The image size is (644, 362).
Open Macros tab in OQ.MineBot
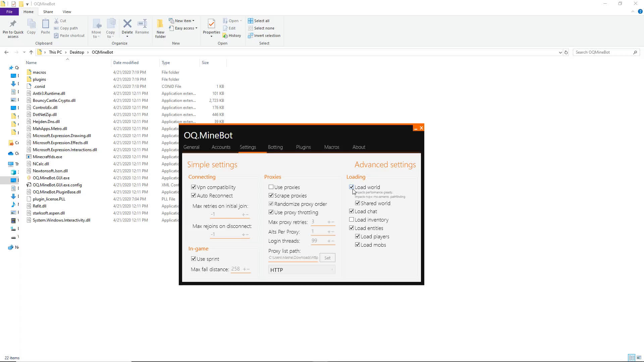pyautogui.click(x=331, y=147)
